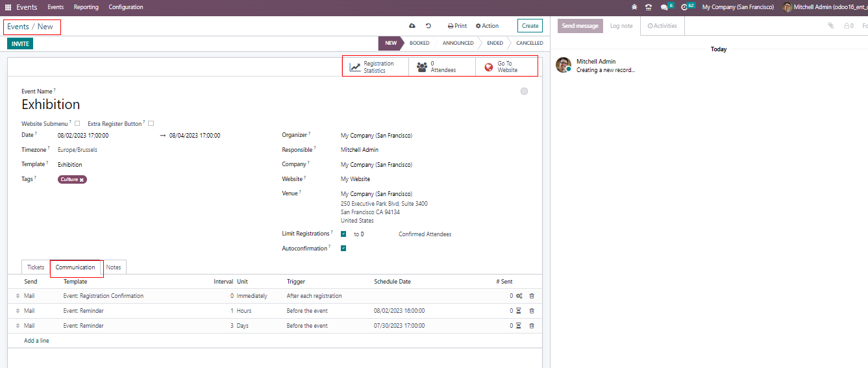Tick the Extra Register Button checkbox
This screenshot has width=868, height=368.
pyautogui.click(x=151, y=123)
